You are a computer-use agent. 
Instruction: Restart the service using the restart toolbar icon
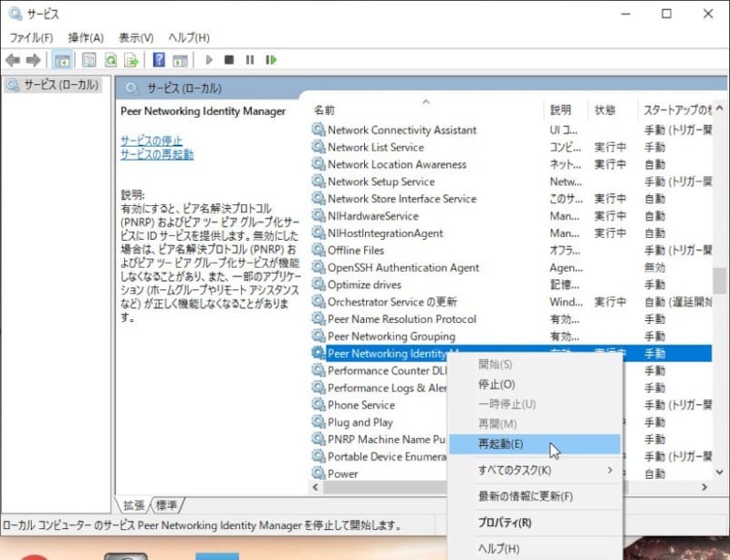(x=271, y=60)
